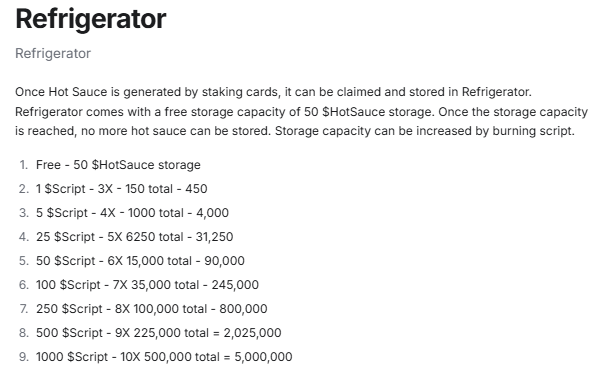Select the '1000 $Script - 10X 500,000' item

pyautogui.click(x=164, y=357)
